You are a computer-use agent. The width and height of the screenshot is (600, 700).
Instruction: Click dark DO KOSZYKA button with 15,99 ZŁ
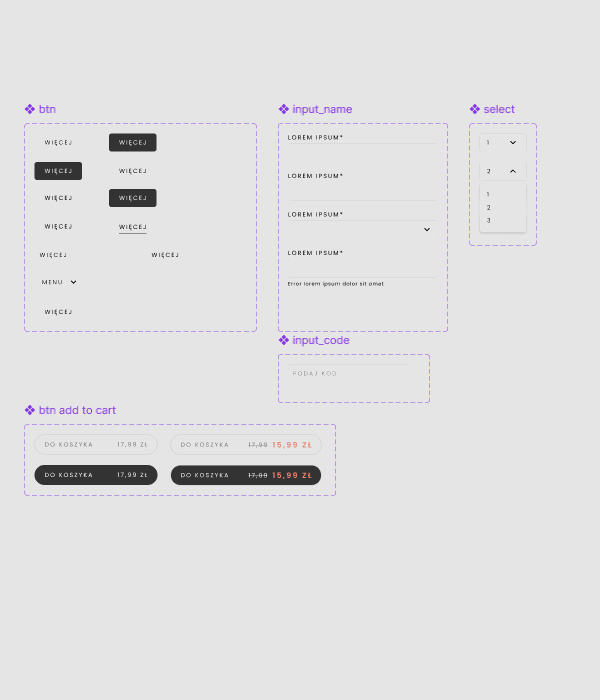pyautogui.click(x=245, y=475)
